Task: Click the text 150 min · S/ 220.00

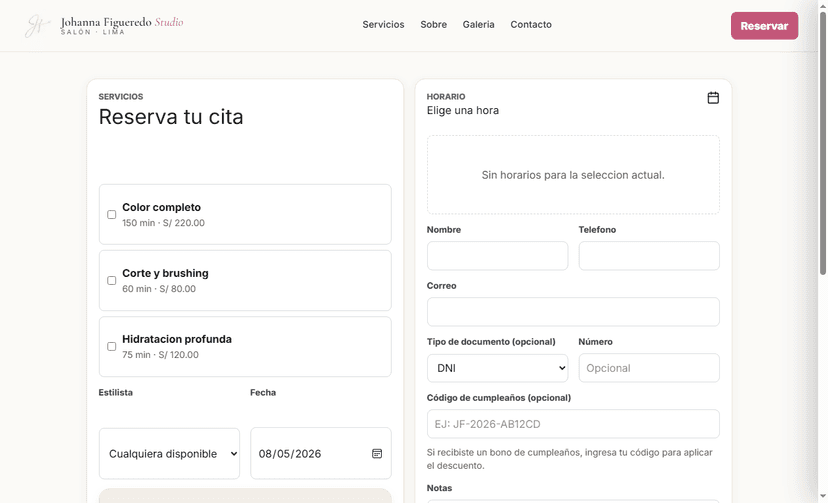Action: [163, 223]
